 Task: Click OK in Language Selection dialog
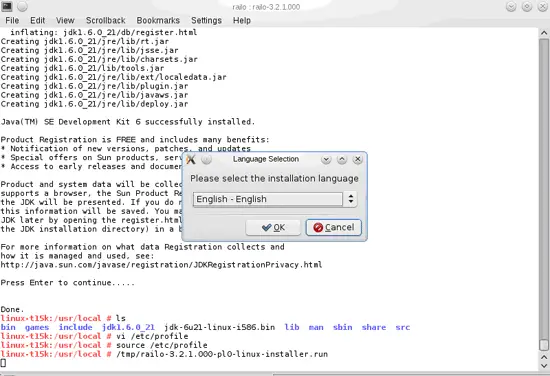coord(273,228)
